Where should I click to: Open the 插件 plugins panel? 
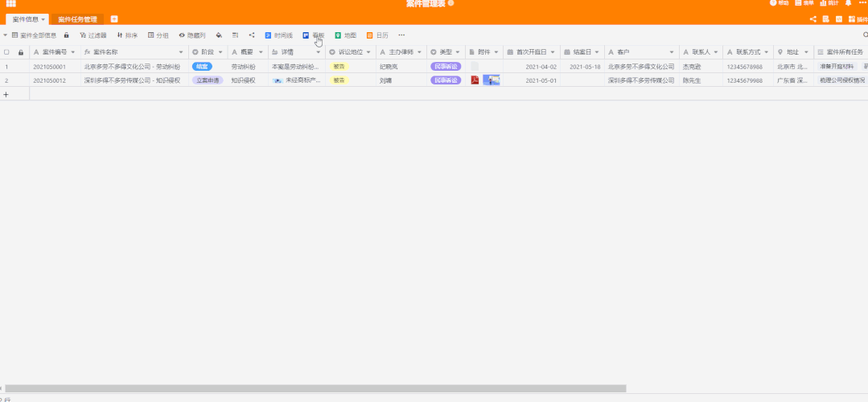(x=858, y=19)
